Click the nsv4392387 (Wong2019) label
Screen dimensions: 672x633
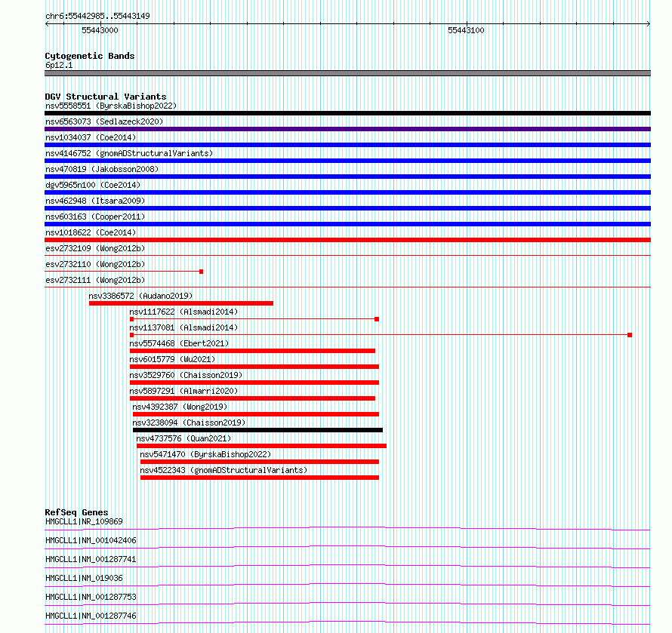180,407
